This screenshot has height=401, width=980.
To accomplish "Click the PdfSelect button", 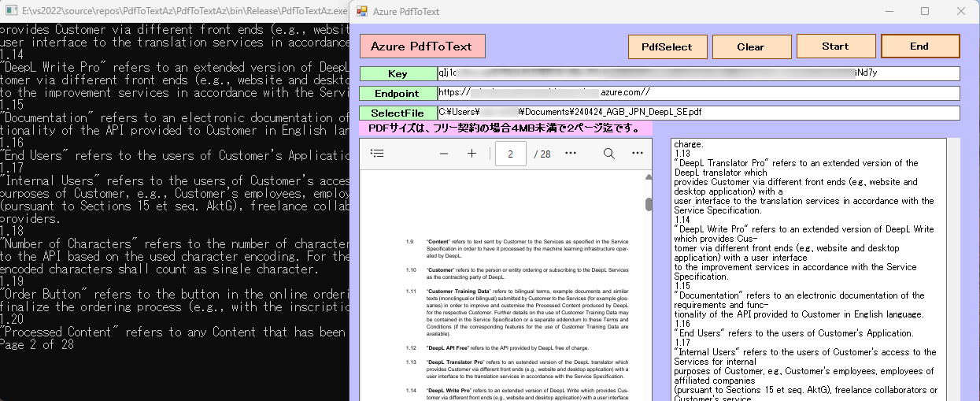I will point(667,47).
